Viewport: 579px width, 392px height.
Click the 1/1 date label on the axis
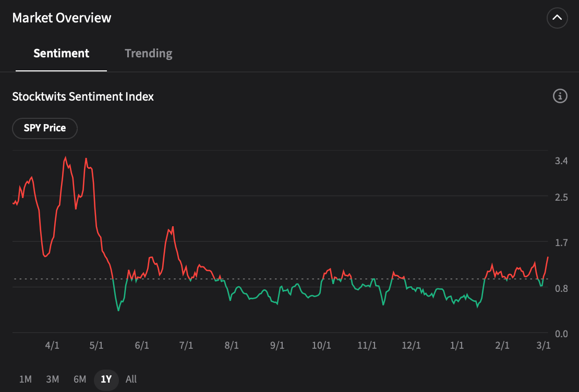pyautogui.click(x=457, y=345)
